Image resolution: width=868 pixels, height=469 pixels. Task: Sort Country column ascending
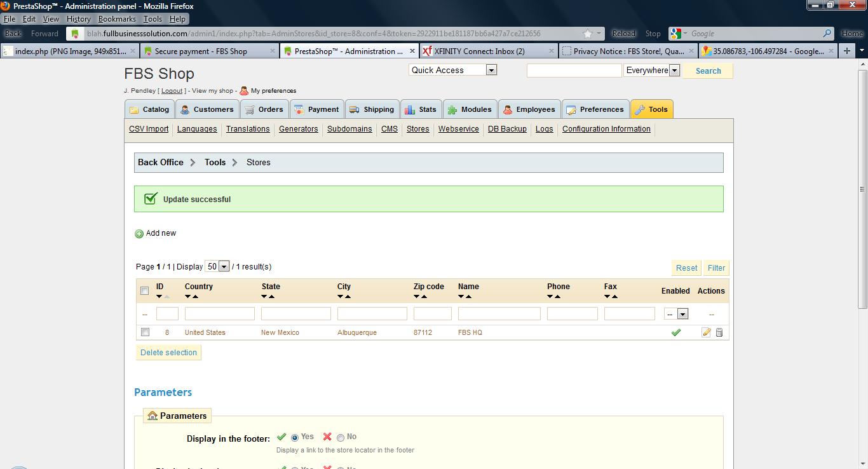coord(196,297)
